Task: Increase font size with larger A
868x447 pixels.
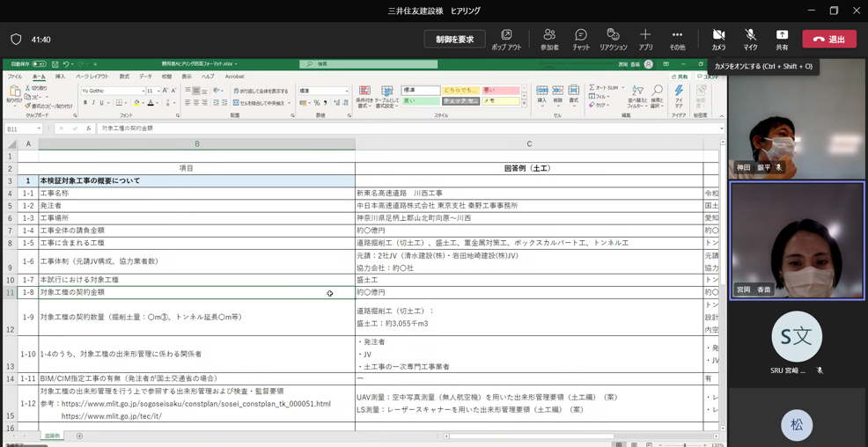Action: pyautogui.click(x=166, y=91)
